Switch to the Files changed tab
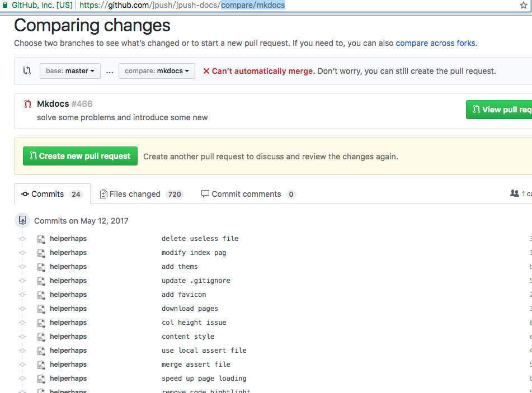 click(x=140, y=194)
